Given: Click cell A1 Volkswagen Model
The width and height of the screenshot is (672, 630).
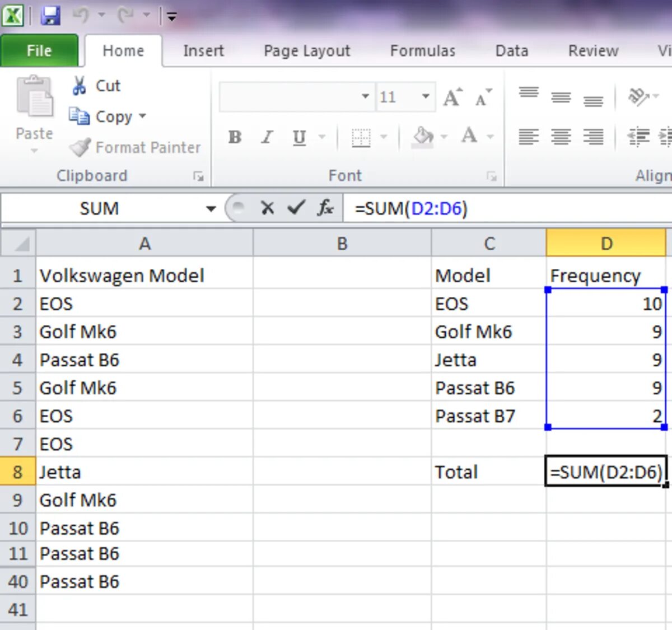Looking at the screenshot, I should pyautogui.click(x=144, y=276).
